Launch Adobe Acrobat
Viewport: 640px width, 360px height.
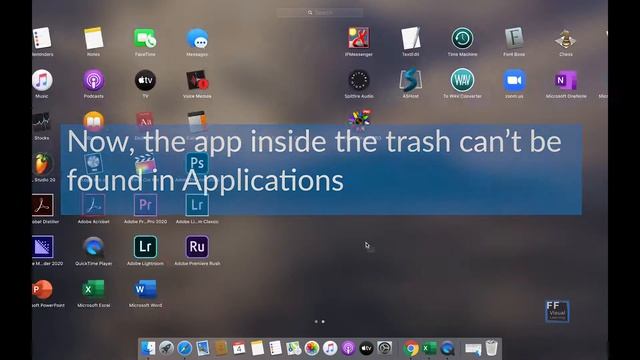[x=93, y=205]
